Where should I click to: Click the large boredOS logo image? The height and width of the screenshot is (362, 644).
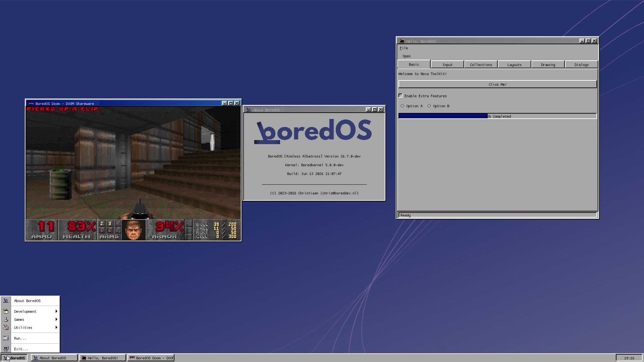coord(313,131)
